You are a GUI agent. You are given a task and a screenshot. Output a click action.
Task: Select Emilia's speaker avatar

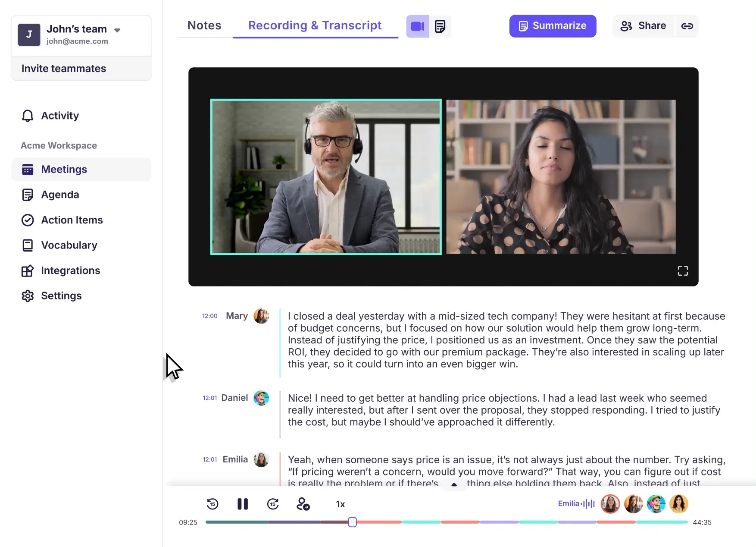610,504
